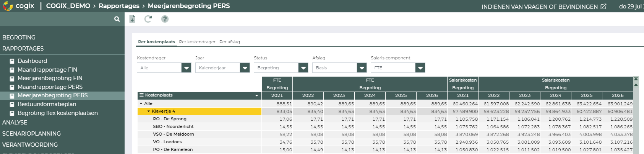Click the table scroll-to-top arrow
Screen dimensions: 644x154
636,79
